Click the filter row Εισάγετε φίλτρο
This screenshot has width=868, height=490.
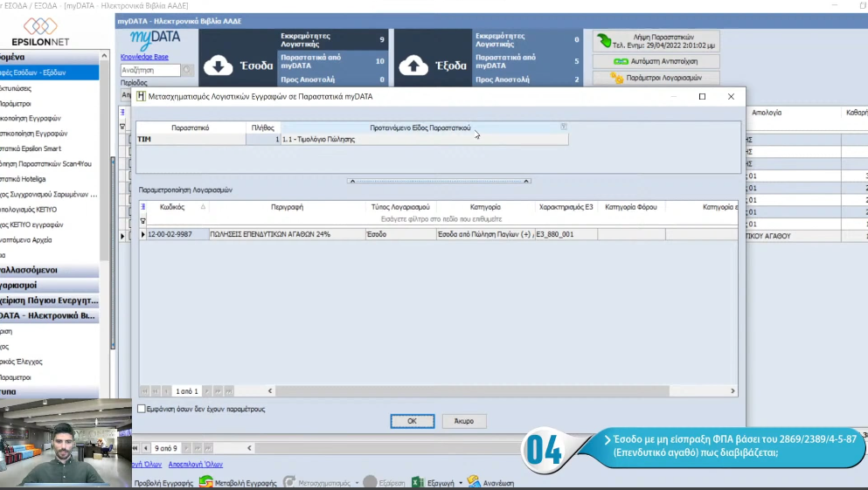tap(441, 219)
